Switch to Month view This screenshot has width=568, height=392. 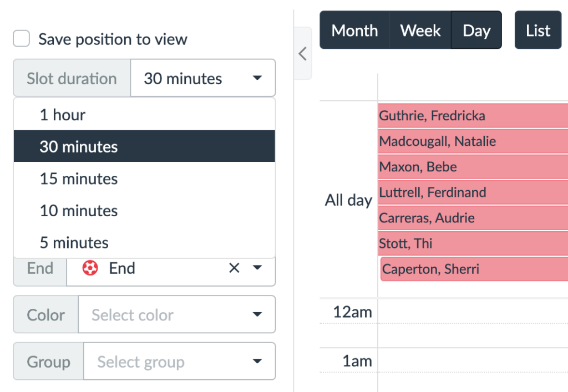(x=354, y=29)
